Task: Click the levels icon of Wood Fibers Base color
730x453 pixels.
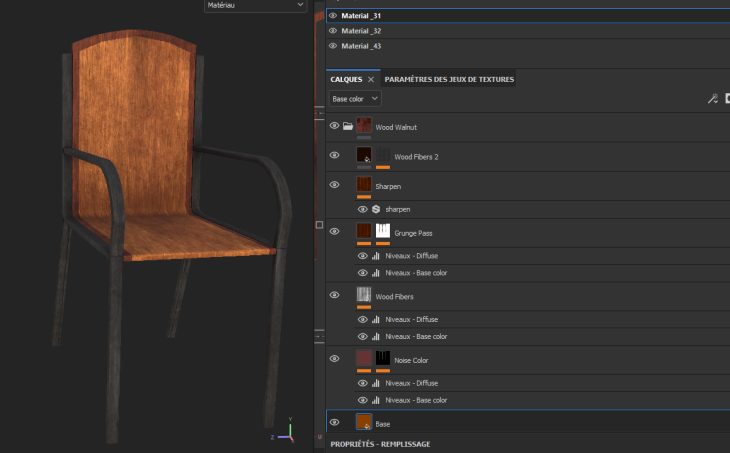Action: click(376, 336)
